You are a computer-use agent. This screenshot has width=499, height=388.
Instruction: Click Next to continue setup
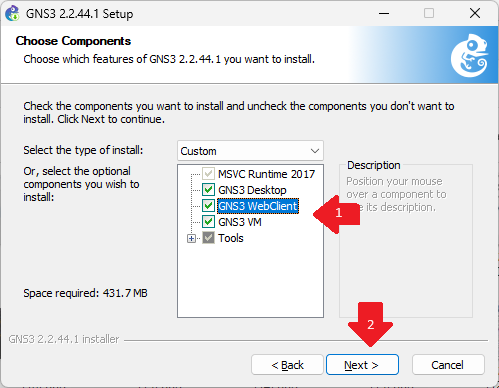[362, 365]
